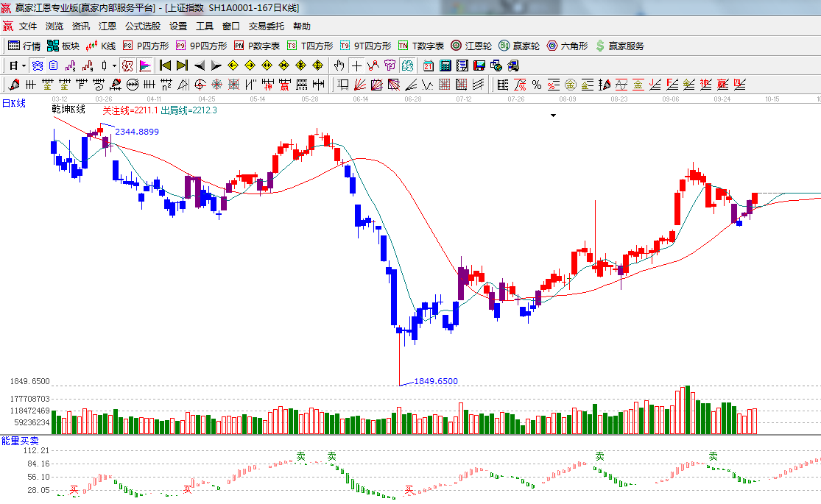This screenshot has width=821, height=504.
Task: Jump to first bar with skip-left arrow
Action: tap(165, 65)
